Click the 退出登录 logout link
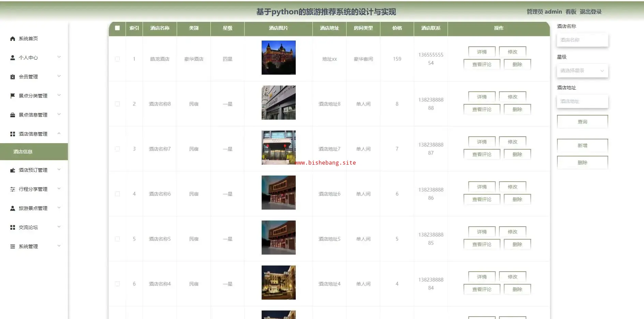This screenshot has width=644, height=319. [590, 12]
